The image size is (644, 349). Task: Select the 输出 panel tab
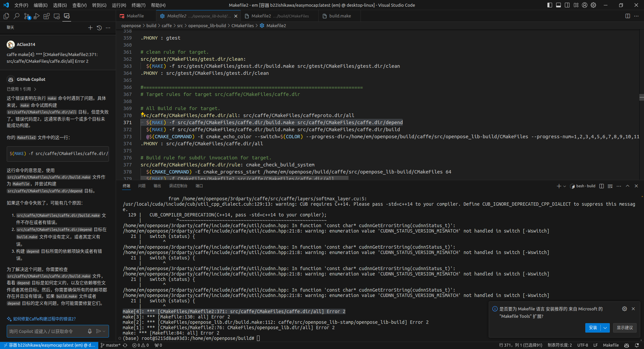157,186
